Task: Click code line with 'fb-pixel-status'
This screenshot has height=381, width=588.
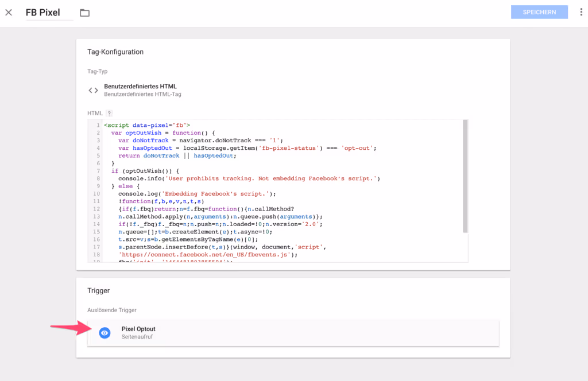Action: [x=247, y=148]
